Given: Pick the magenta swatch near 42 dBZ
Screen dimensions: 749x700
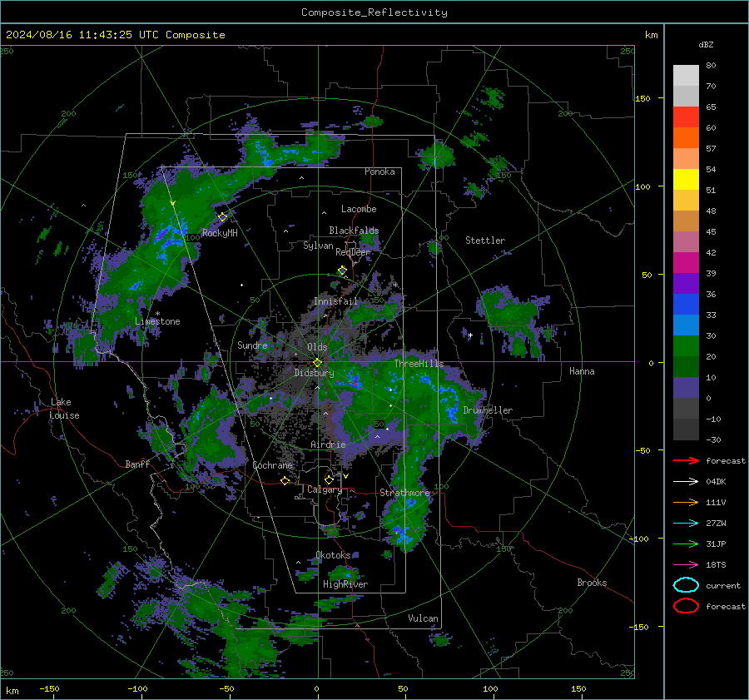Looking at the screenshot, I should (686, 262).
